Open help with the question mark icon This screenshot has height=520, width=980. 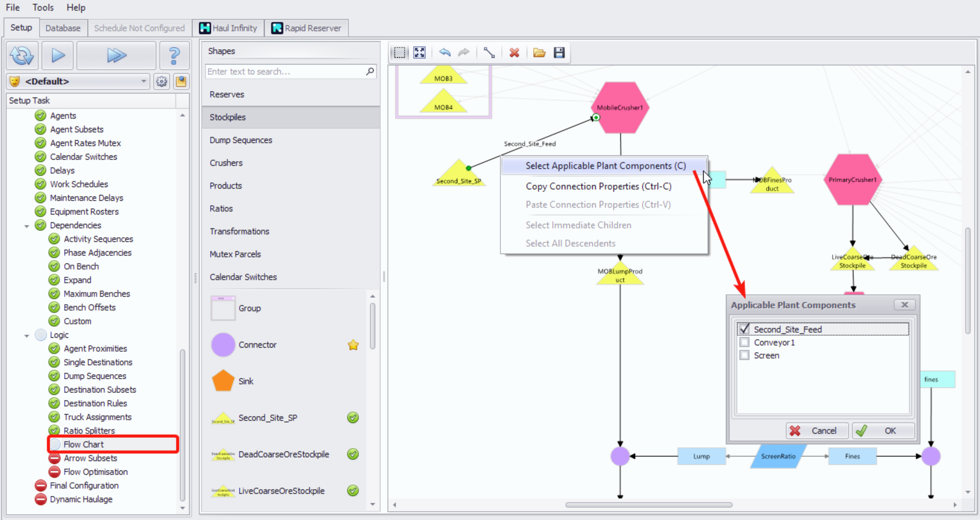174,55
